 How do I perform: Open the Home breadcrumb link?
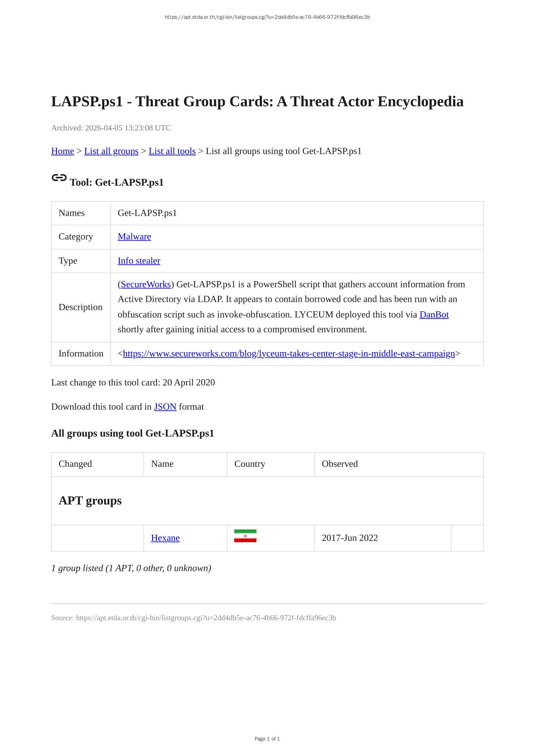point(62,151)
